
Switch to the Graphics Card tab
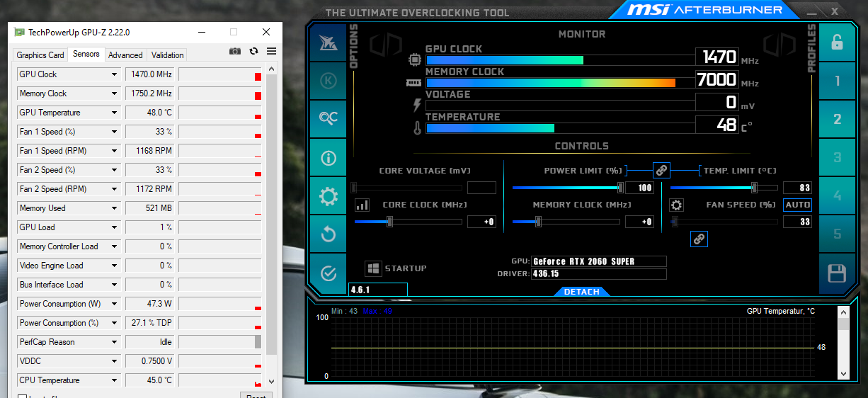(x=40, y=55)
